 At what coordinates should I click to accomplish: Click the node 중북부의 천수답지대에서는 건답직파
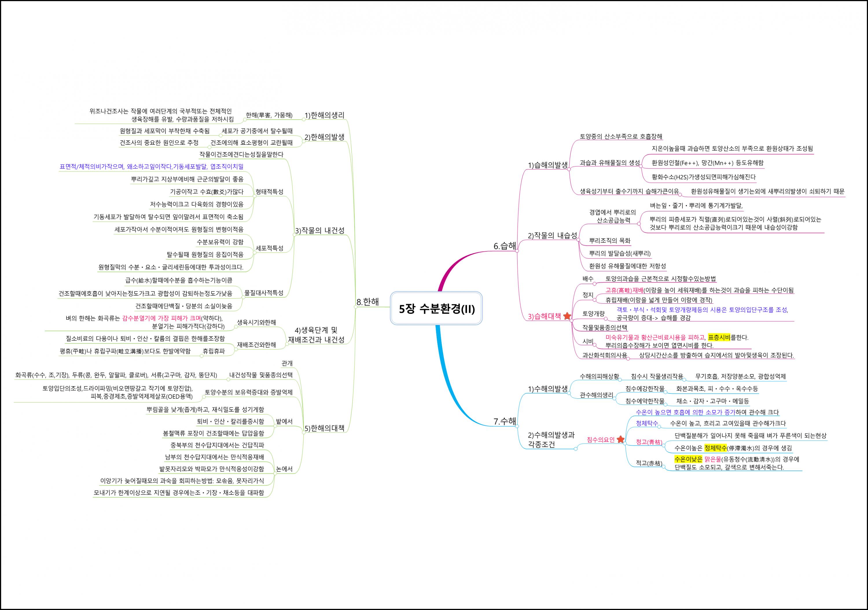click(217, 445)
